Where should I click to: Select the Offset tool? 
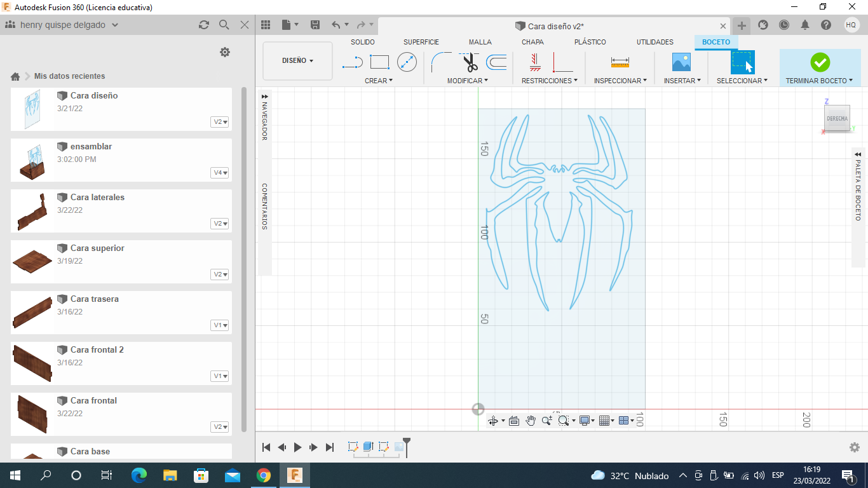(x=497, y=62)
